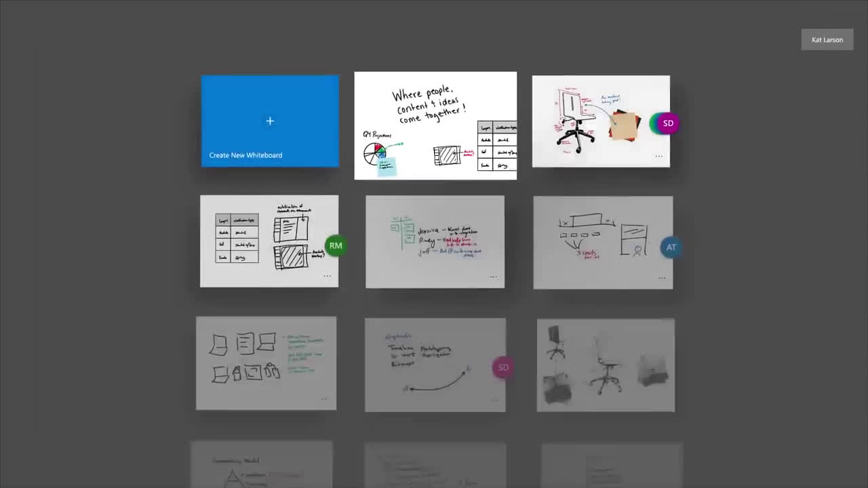The width and height of the screenshot is (868, 488).
Task: Click the pink SD avatar on timeline whiteboard
Action: coord(502,367)
